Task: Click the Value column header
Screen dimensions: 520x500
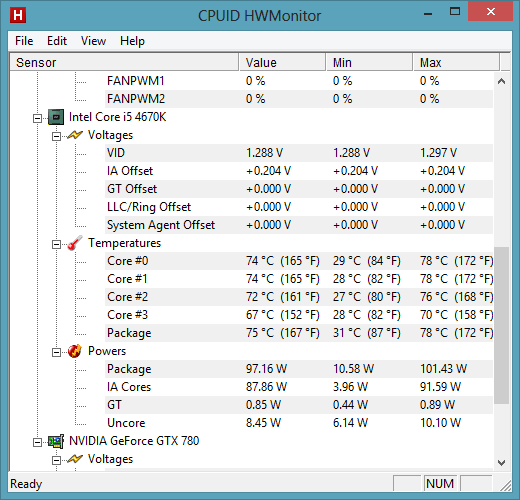Action: coord(282,62)
